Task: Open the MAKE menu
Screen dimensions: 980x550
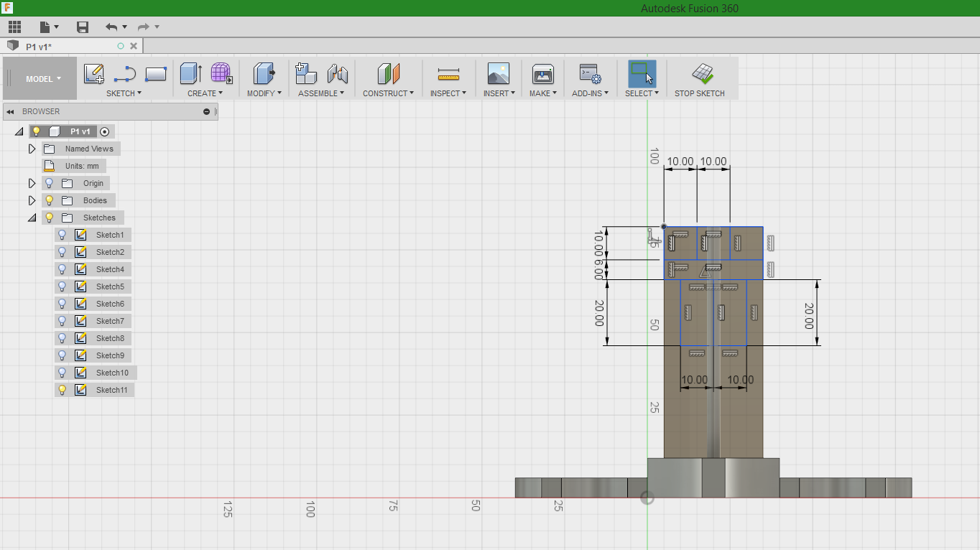Action: (x=543, y=93)
